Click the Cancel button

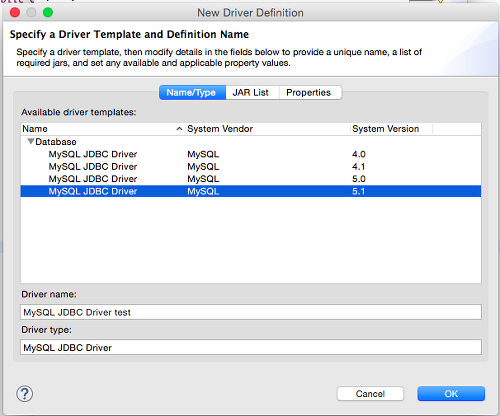tap(370, 394)
